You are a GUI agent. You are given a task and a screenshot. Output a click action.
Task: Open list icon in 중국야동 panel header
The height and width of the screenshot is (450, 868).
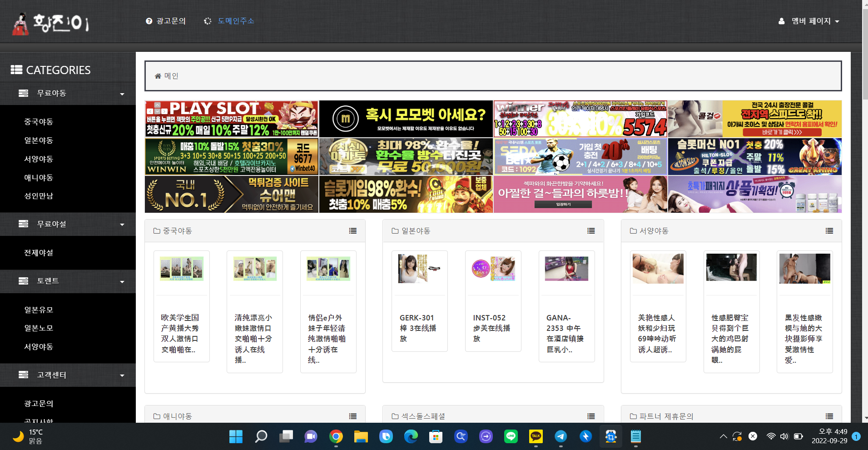[x=353, y=231]
